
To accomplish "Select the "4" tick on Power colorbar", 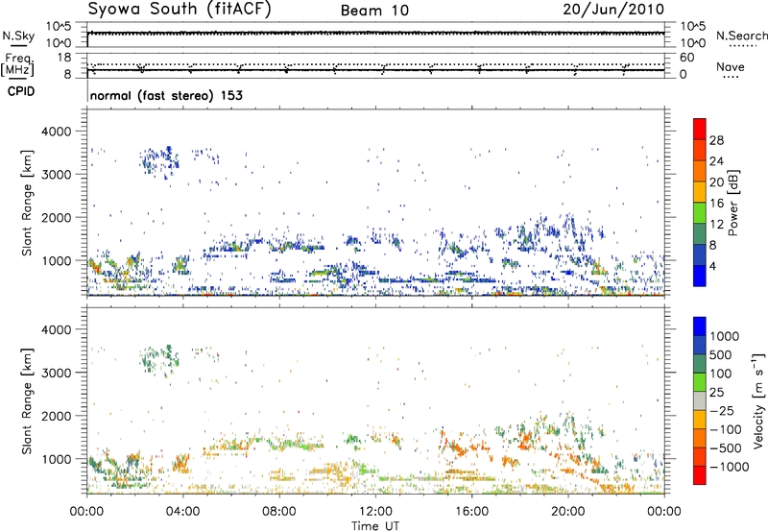I will 713,266.
